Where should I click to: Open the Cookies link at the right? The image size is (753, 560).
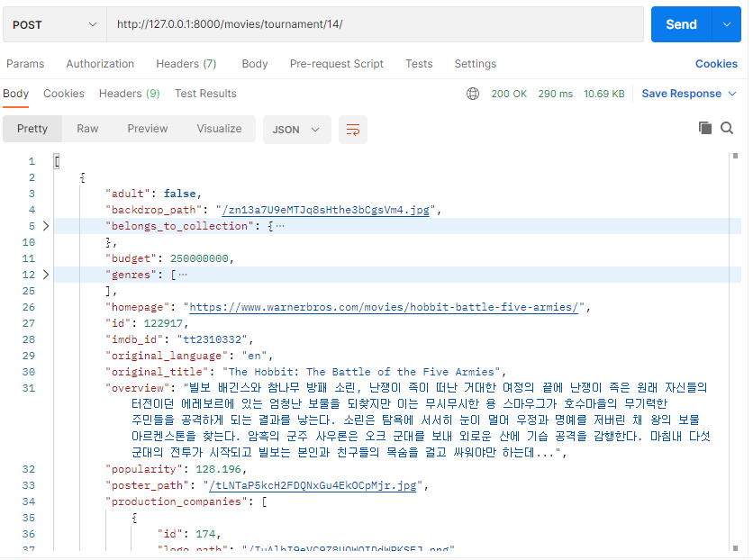(x=716, y=64)
